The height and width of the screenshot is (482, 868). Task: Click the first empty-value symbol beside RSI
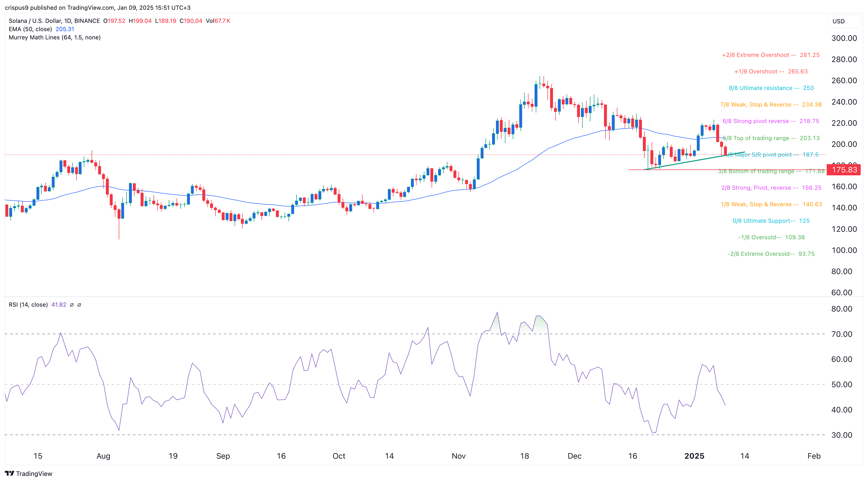pos(72,304)
